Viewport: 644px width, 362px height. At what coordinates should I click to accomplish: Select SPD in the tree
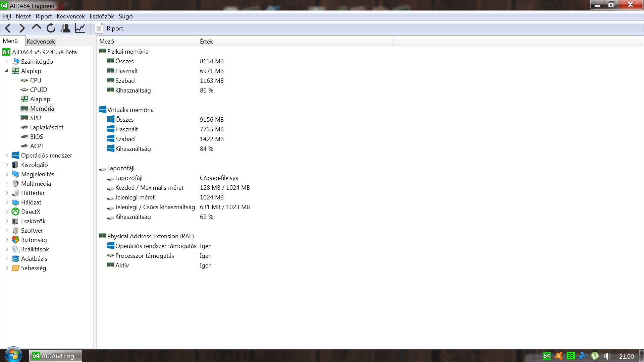click(36, 118)
